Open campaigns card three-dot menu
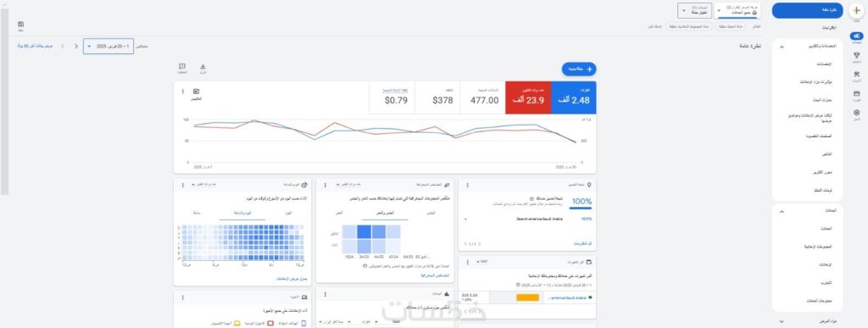The width and height of the screenshot is (868, 328). click(x=325, y=294)
